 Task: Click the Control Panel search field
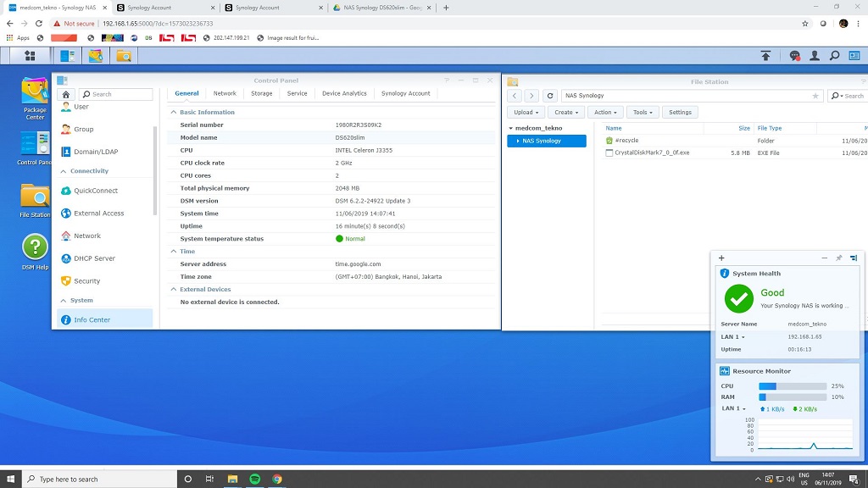115,94
